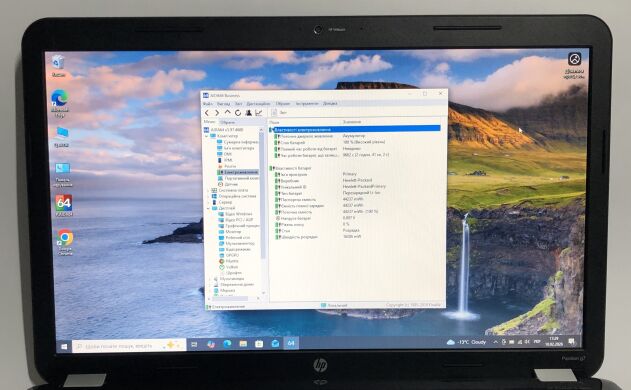
Task: Open Task View on the taskbar
Action: tap(194, 345)
